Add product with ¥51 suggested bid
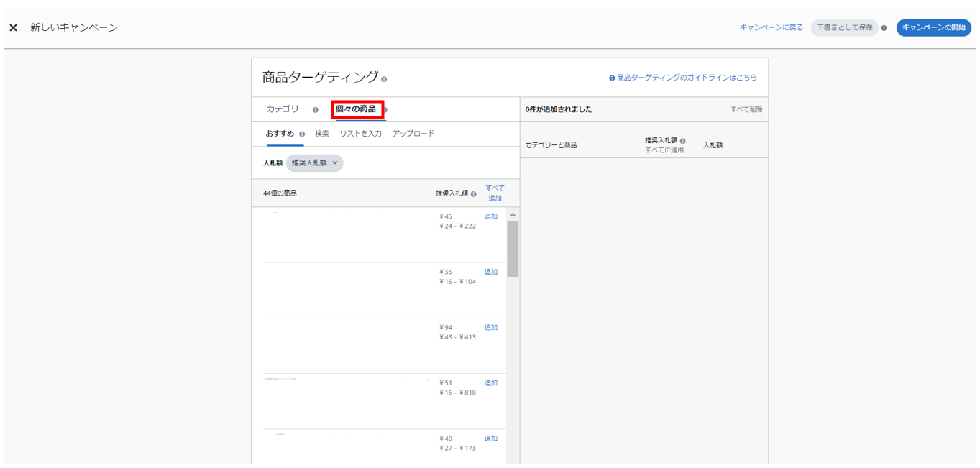 (491, 382)
